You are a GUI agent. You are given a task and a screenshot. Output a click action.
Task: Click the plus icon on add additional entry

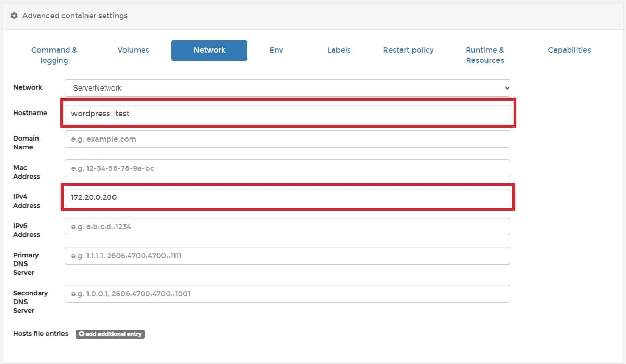tap(82, 334)
